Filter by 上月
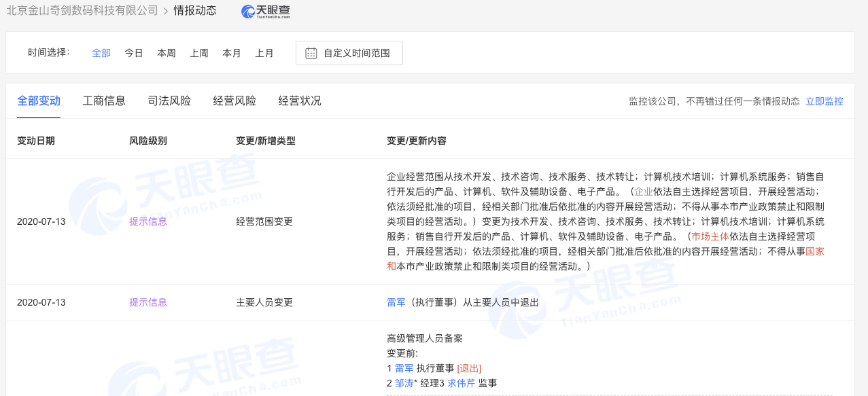Image resolution: width=868 pixels, height=396 pixels. point(264,53)
